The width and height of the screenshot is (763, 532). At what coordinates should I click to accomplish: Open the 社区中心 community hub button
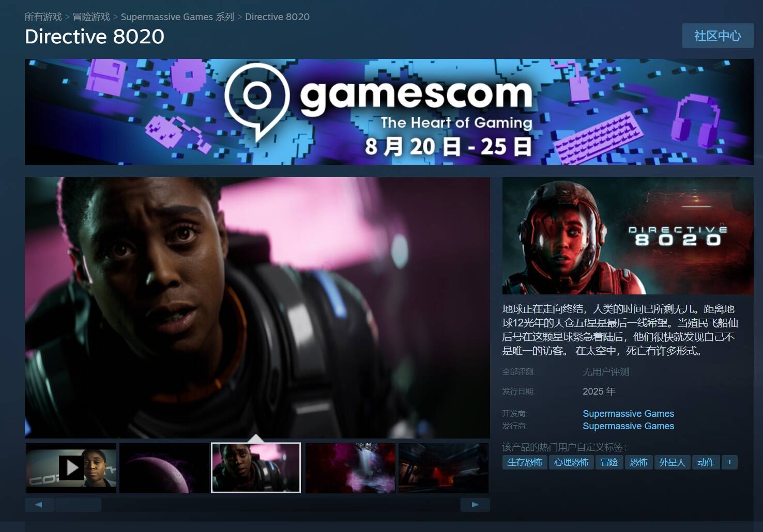(x=718, y=36)
